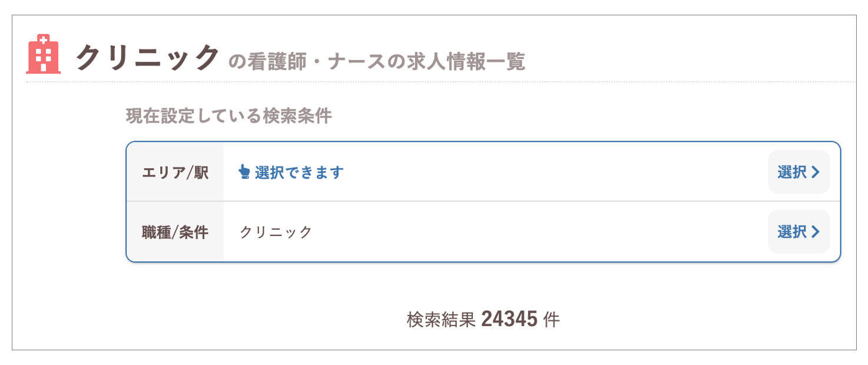Click the 24345 number
Screen dimensions: 868x365
[x=509, y=320]
